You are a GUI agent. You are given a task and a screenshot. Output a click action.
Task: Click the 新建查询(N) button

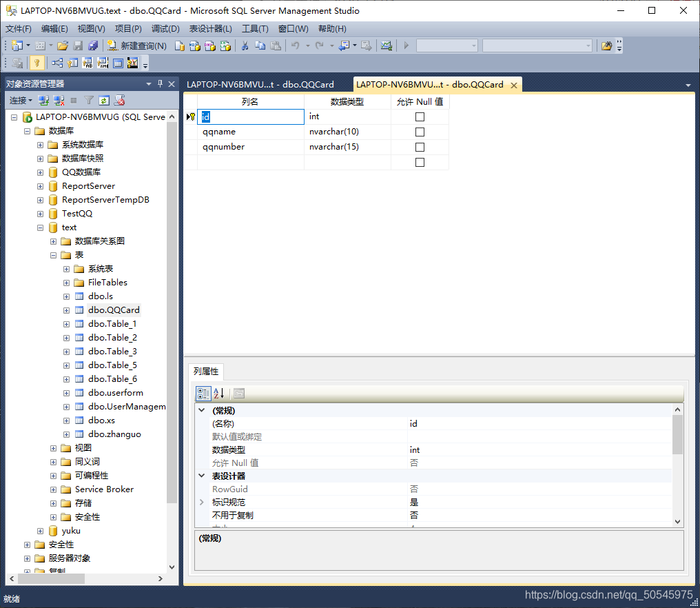(137, 45)
